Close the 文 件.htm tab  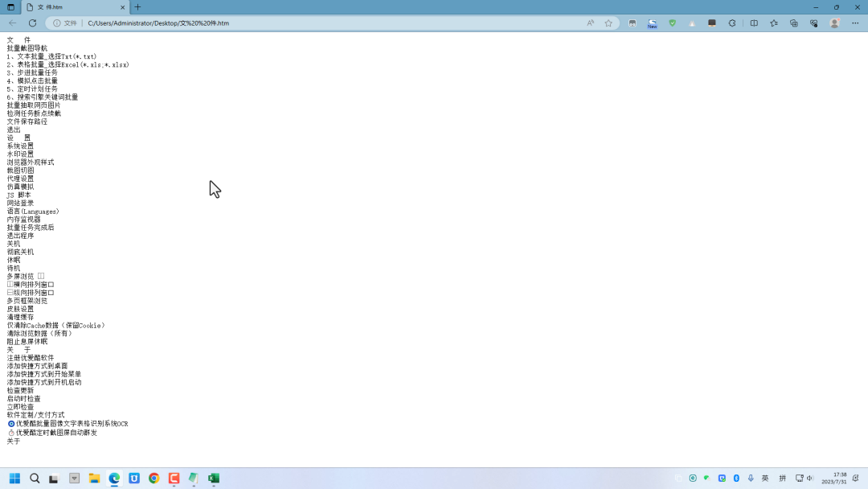coord(122,7)
